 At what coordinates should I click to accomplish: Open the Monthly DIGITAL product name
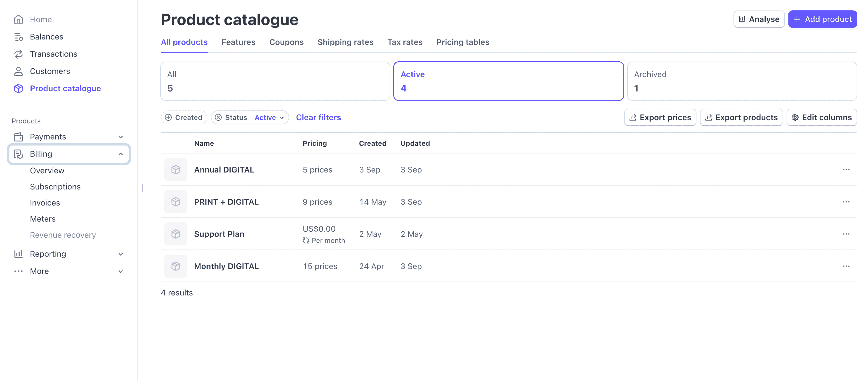(x=226, y=266)
